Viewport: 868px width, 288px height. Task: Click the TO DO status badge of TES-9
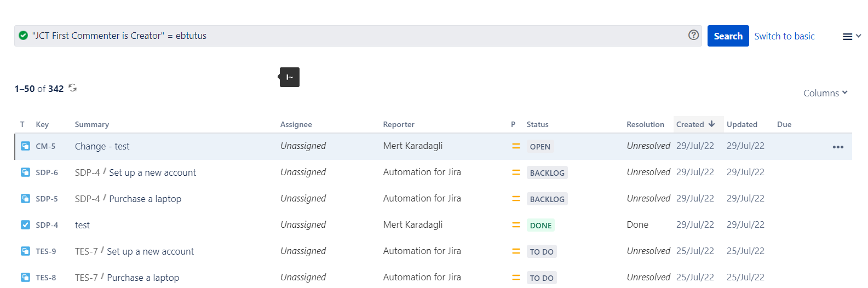pyautogui.click(x=542, y=252)
